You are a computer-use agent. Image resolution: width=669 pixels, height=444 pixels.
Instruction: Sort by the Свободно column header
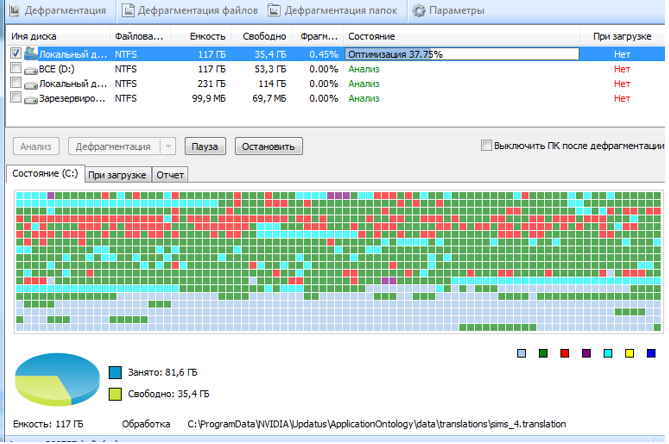tap(262, 36)
